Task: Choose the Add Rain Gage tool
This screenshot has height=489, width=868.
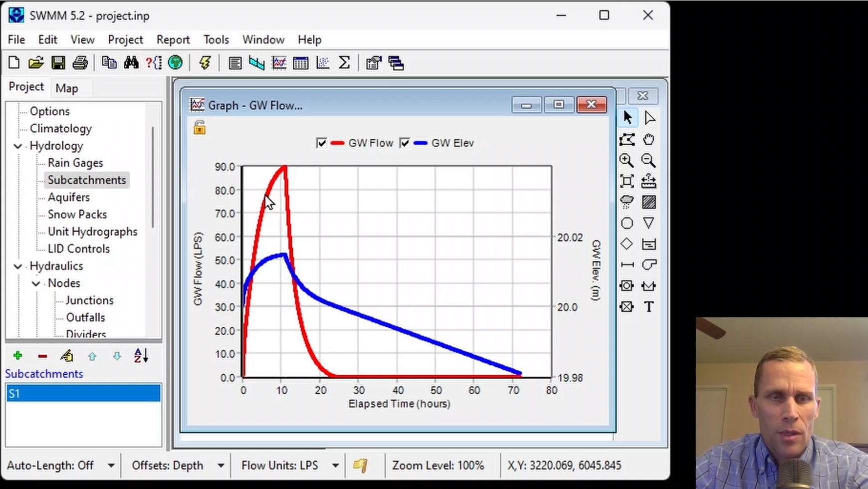Action: click(627, 202)
